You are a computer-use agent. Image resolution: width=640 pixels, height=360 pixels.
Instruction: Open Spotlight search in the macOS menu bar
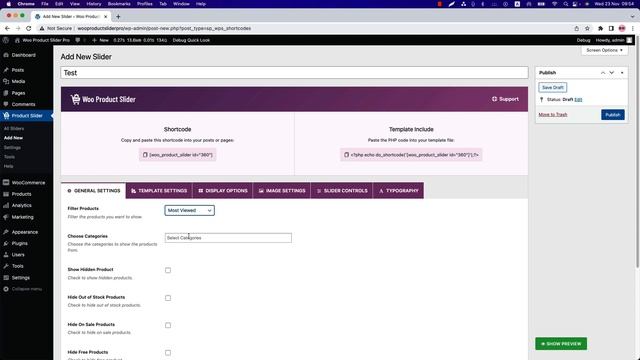coord(565,4)
